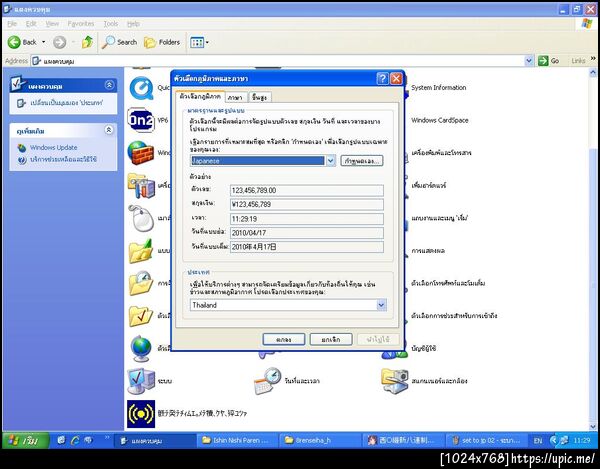Open the View menu
Image resolution: width=600 pixels, height=469 pixels.
click(x=52, y=24)
